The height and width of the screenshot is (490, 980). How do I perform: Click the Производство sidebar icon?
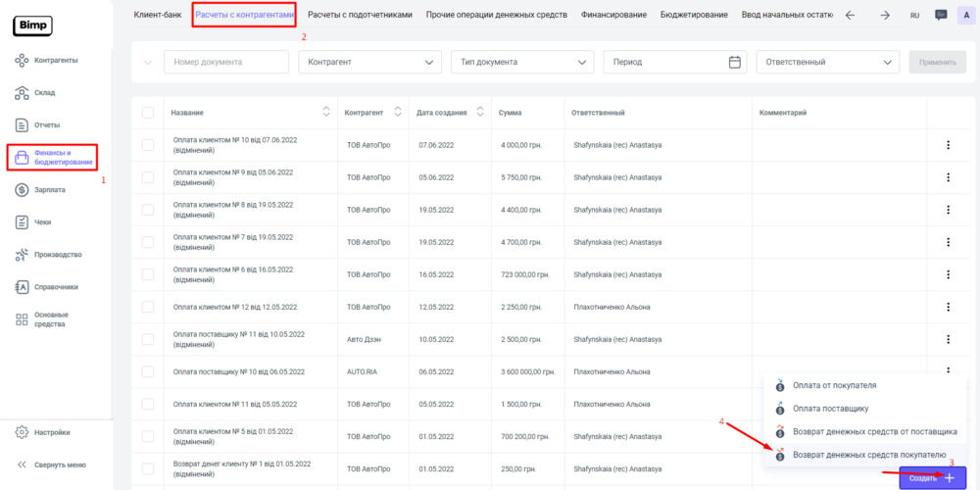pos(23,255)
